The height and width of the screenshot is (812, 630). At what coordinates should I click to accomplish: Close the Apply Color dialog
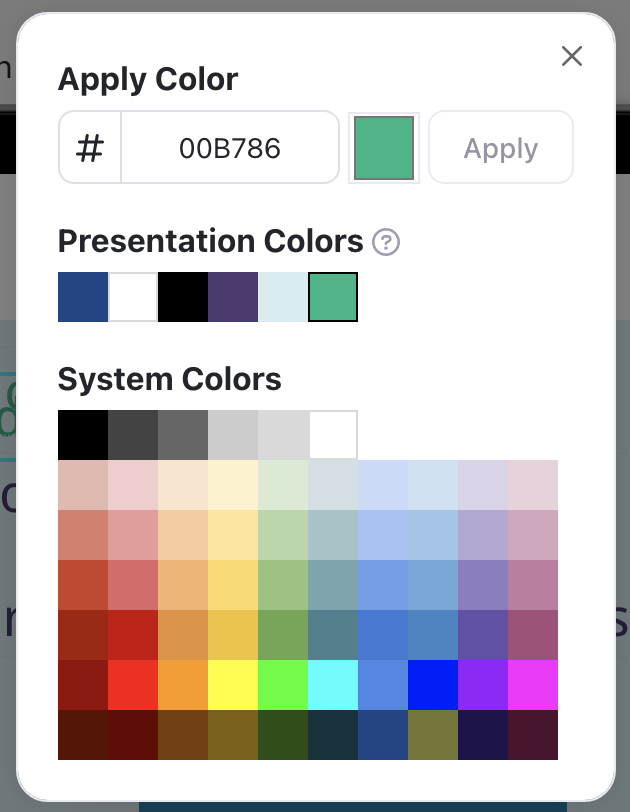click(x=572, y=56)
